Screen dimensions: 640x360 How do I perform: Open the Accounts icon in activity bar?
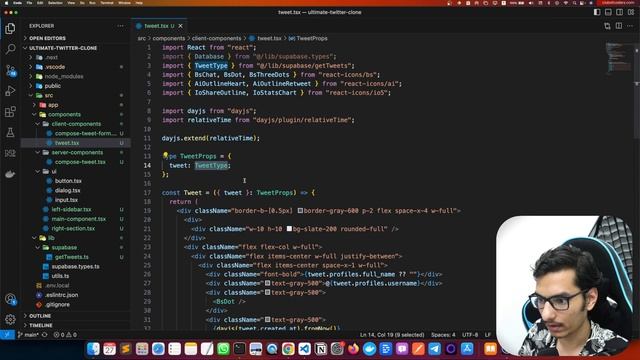(x=10, y=299)
